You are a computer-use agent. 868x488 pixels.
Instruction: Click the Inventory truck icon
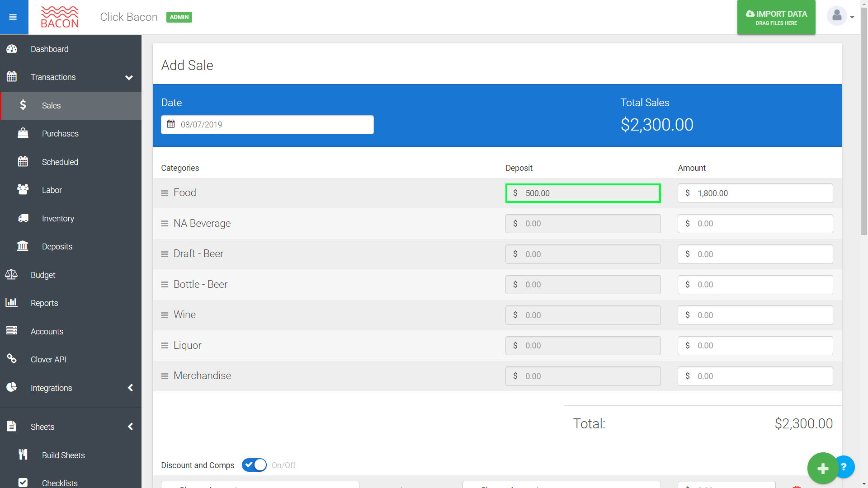(x=23, y=218)
